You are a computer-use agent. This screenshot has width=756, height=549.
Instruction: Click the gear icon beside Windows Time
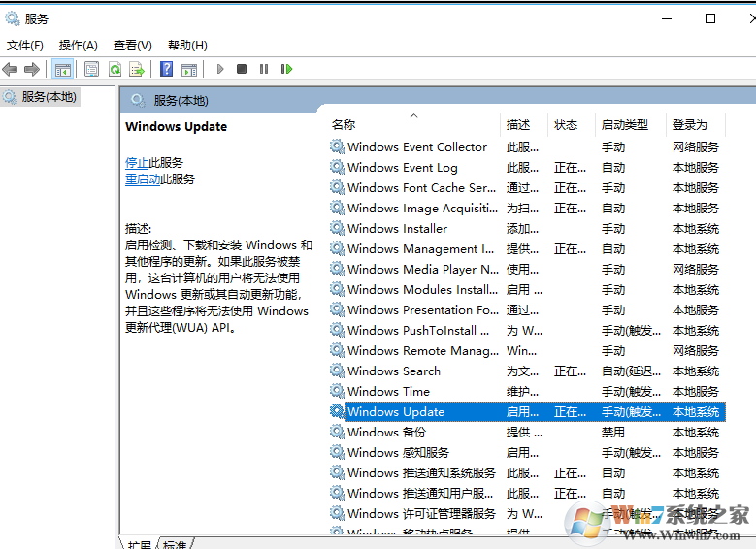[338, 391]
